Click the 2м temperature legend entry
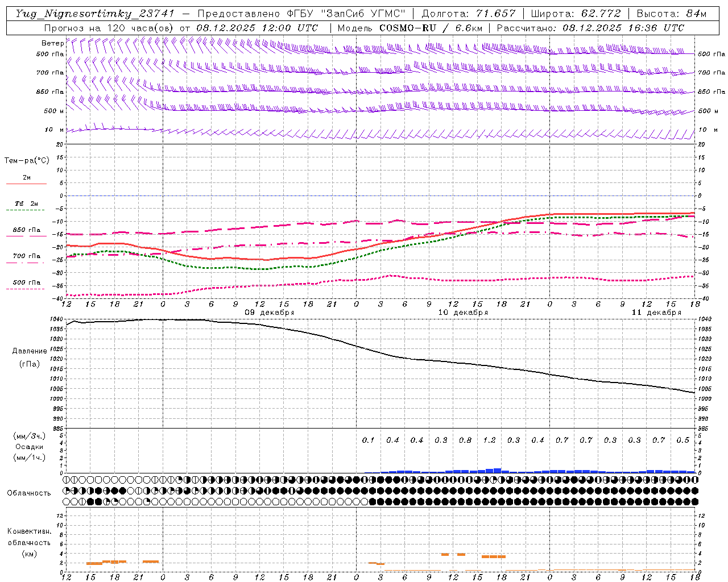 coord(27,178)
